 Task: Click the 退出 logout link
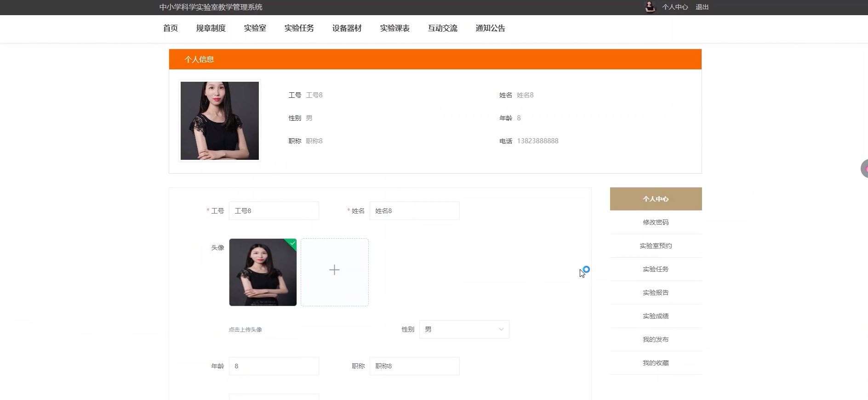pyautogui.click(x=702, y=7)
